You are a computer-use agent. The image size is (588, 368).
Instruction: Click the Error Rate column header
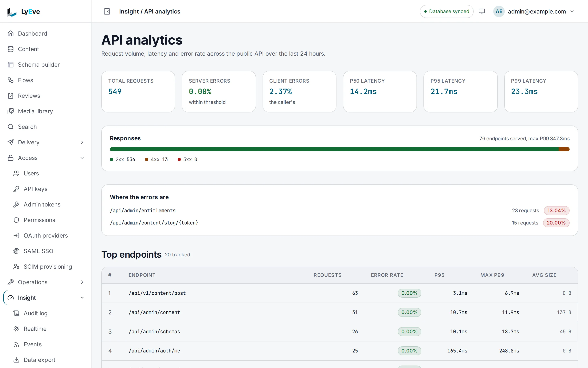tap(387, 275)
